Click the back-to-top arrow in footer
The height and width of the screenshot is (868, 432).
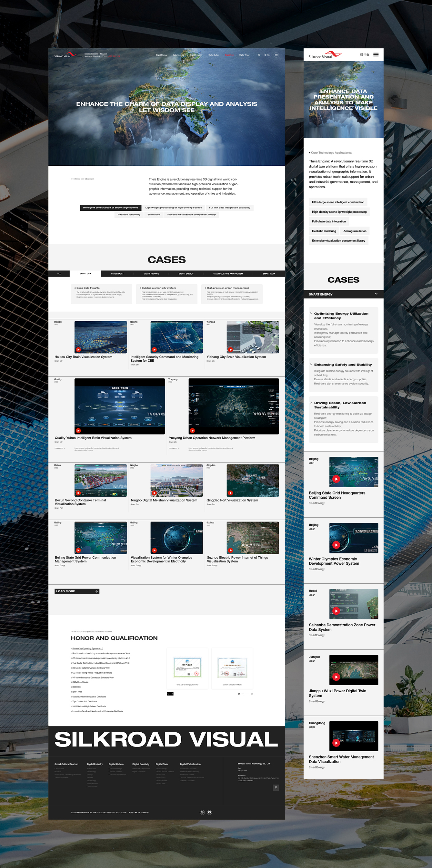pyautogui.click(x=276, y=787)
